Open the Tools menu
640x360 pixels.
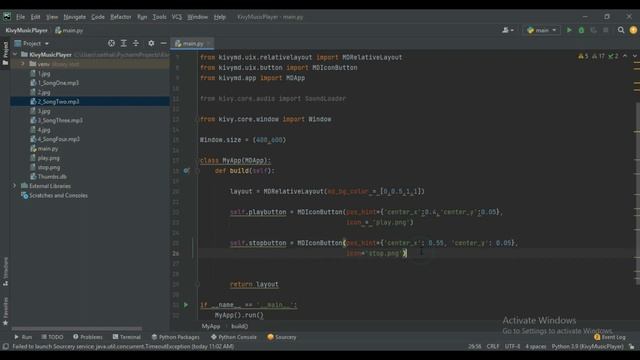pos(160,17)
